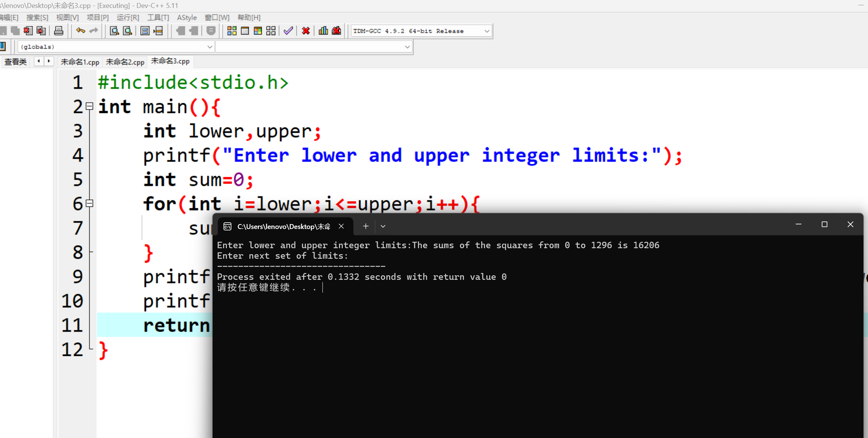Add a new terminal tab with plus
Screen dimensions: 868x438
[x=366, y=226]
